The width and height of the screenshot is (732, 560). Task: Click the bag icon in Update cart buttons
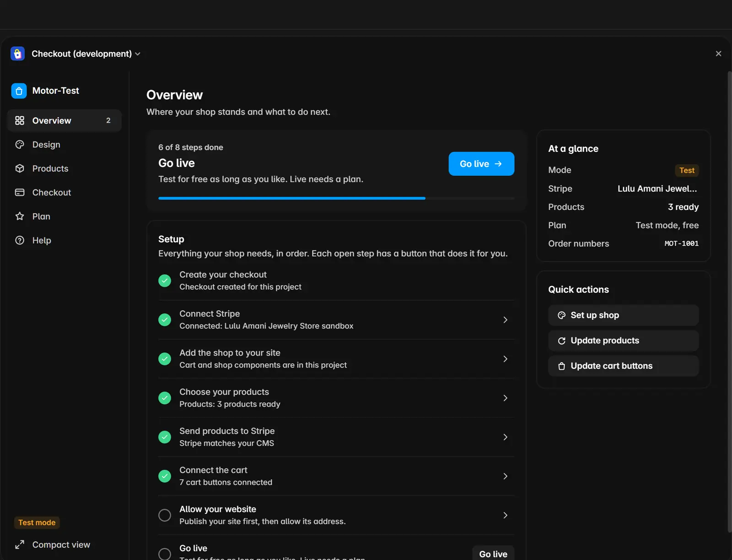click(x=562, y=366)
